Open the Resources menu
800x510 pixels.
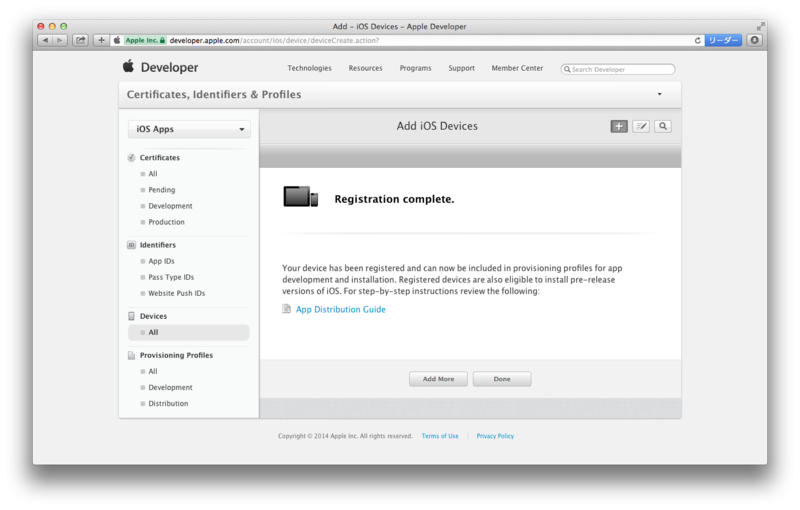(365, 68)
